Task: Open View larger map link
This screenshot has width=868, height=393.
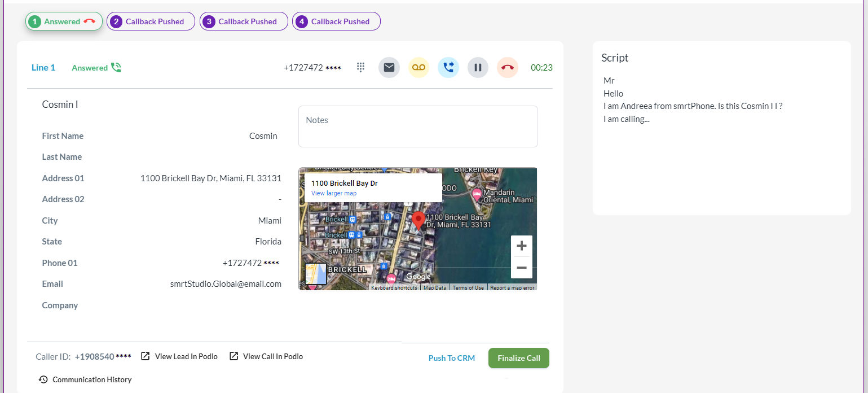Action: pyautogui.click(x=334, y=193)
